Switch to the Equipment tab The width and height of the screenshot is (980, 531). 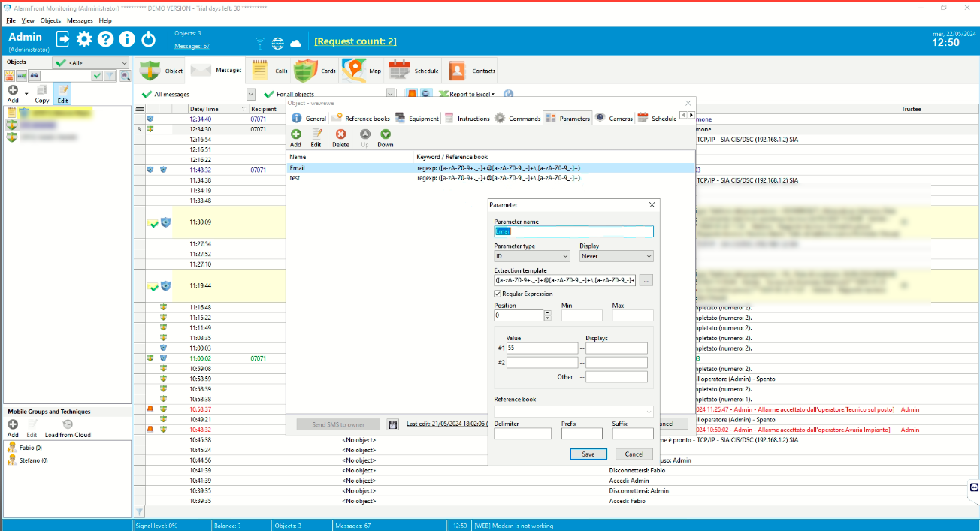click(x=418, y=118)
